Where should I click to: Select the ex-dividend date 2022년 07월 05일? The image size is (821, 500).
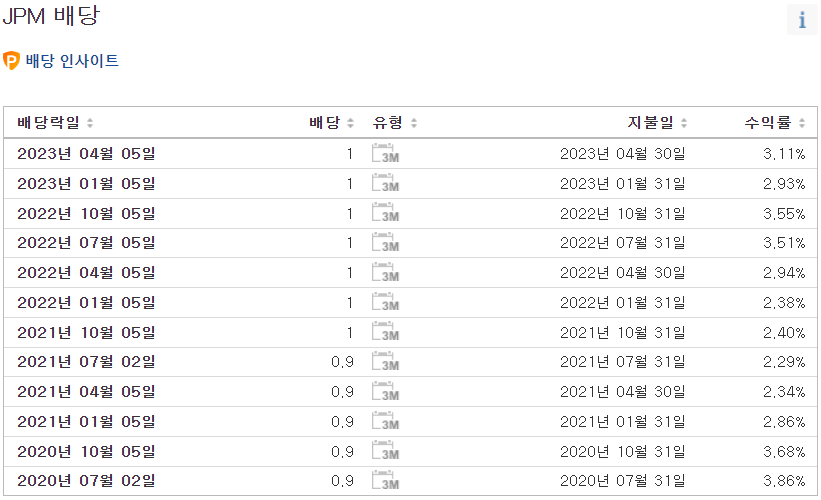pos(86,243)
